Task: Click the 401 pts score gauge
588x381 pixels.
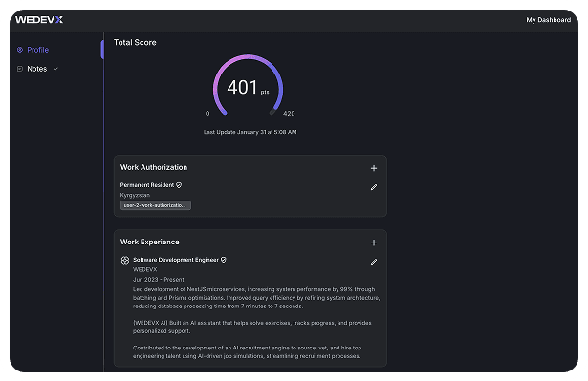Action: point(248,87)
